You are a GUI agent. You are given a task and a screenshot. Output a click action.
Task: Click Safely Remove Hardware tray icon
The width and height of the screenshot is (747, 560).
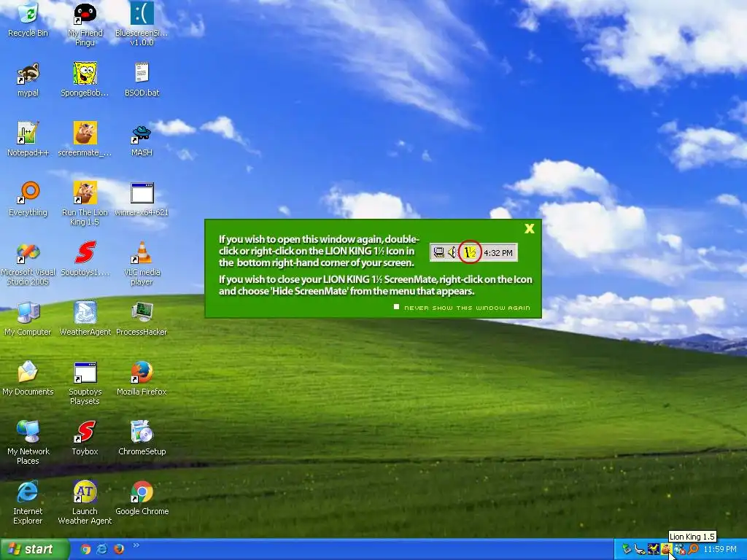click(x=627, y=549)
